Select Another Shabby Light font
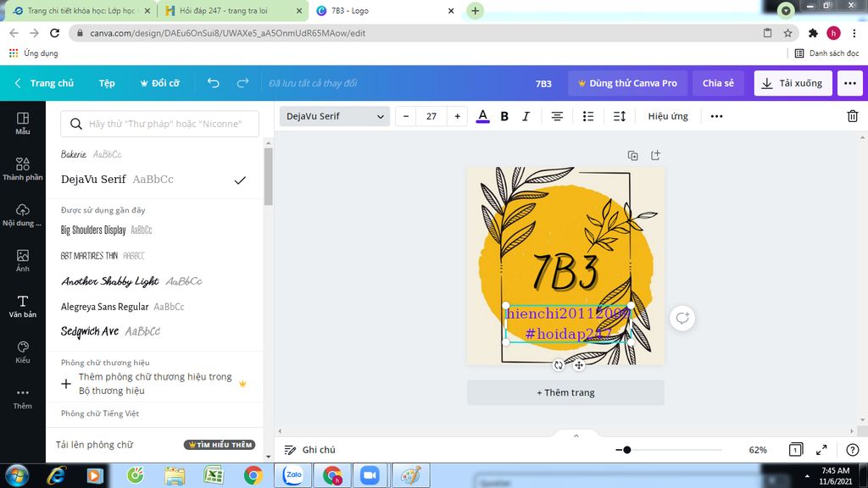This screenshot has height=488, width=868. point(131,281)
